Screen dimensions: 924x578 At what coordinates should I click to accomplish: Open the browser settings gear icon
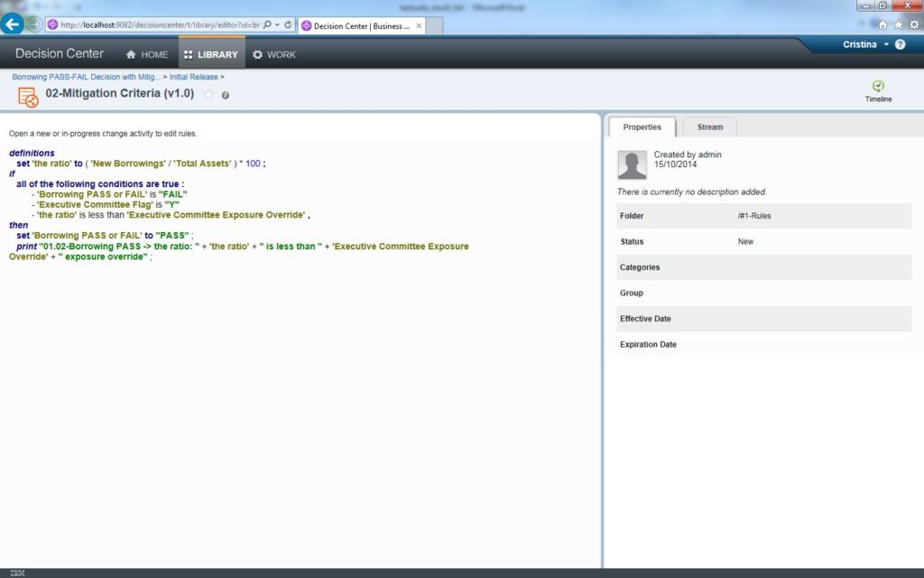(x=914, y=24)
